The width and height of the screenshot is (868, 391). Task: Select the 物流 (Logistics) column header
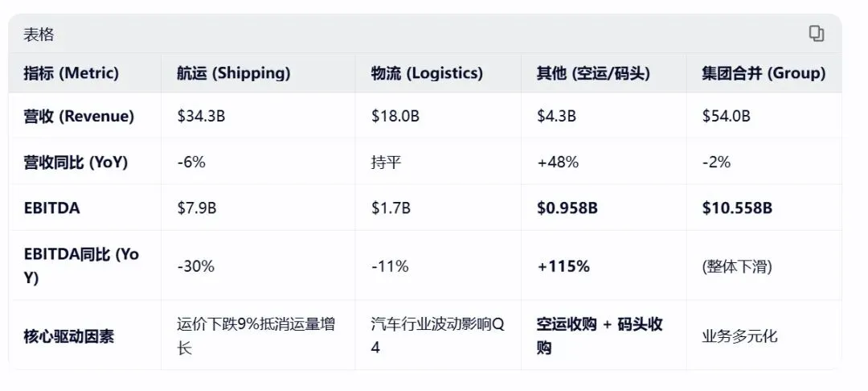[427, 73]
